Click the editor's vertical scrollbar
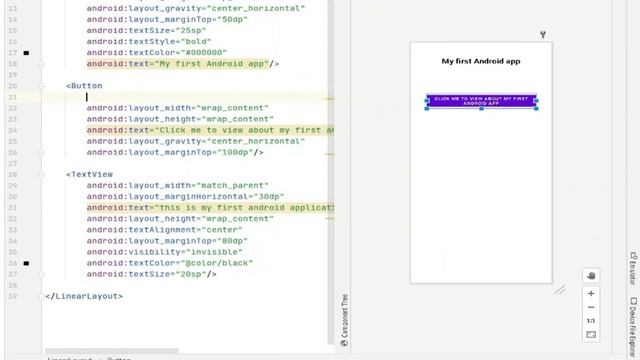The height and width of the screenshot is (360, 640). [331, 171]
